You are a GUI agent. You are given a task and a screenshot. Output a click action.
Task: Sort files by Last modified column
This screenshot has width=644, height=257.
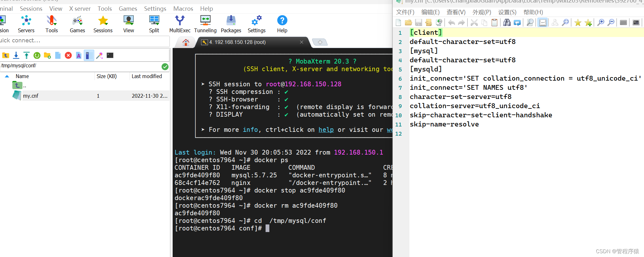click(x=147, y=76)
